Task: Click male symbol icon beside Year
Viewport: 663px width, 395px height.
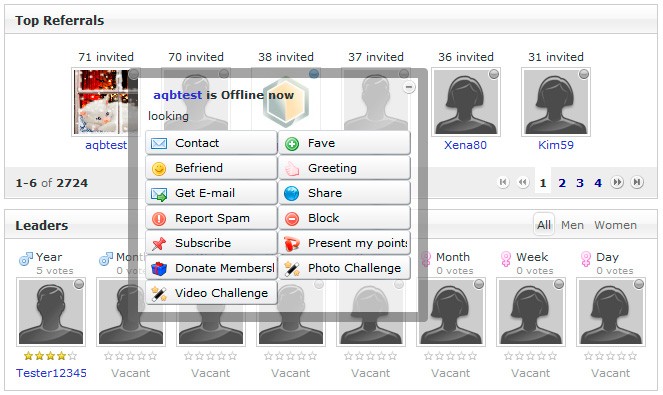Action: 26,258
